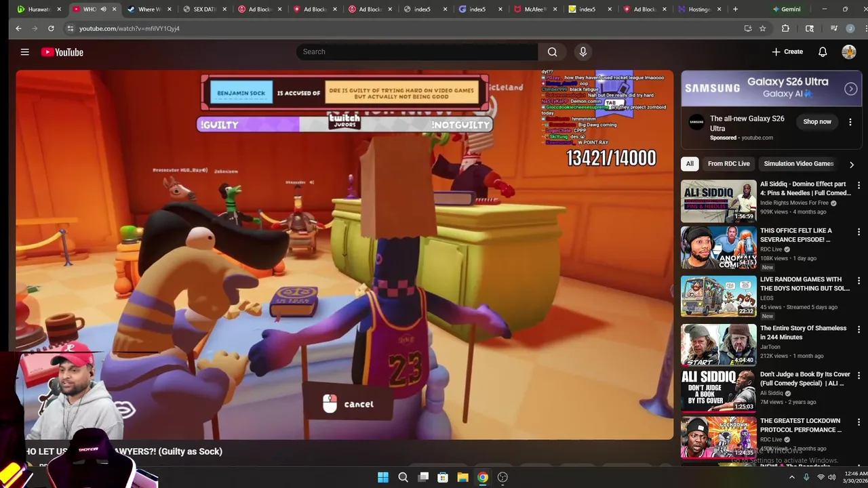
Task: Select 'Simulation Video Games' filter chip
Action: (798, 163)
